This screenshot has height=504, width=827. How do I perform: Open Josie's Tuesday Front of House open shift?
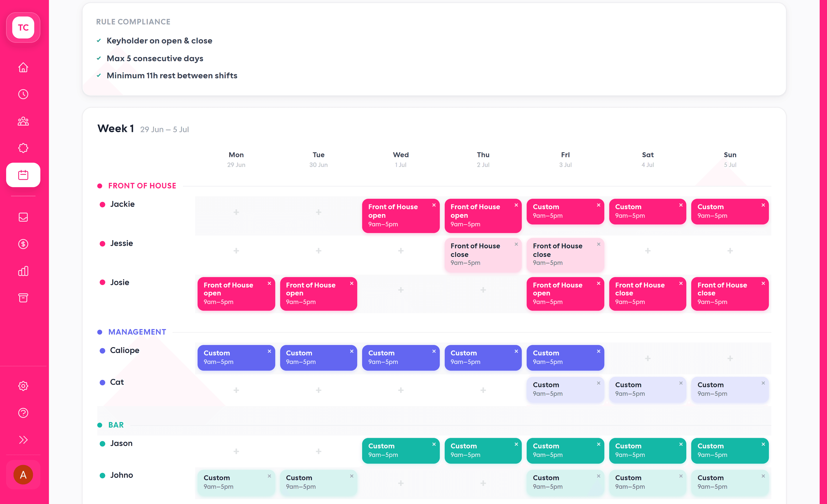pyautogui.click(x=319, y=294)
